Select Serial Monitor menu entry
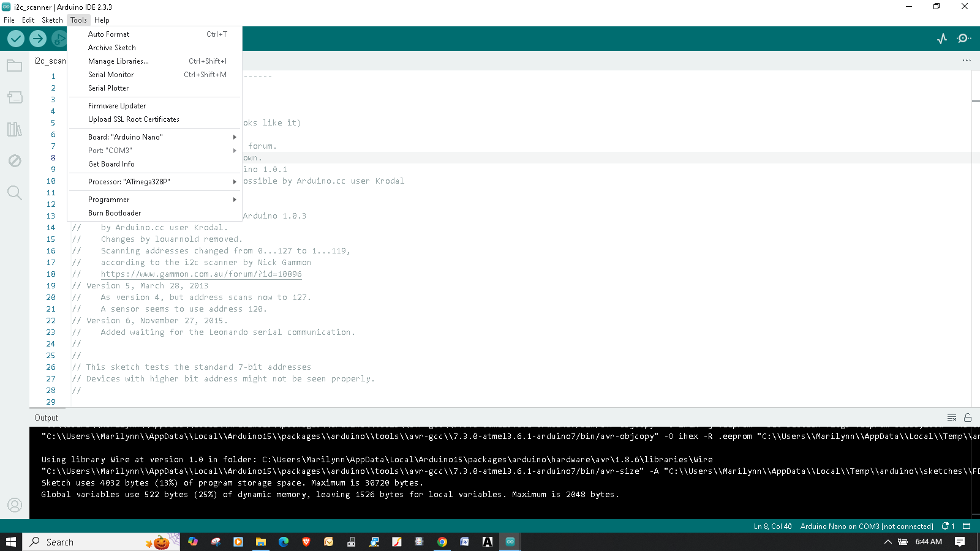980x551 pixels. 155,75
